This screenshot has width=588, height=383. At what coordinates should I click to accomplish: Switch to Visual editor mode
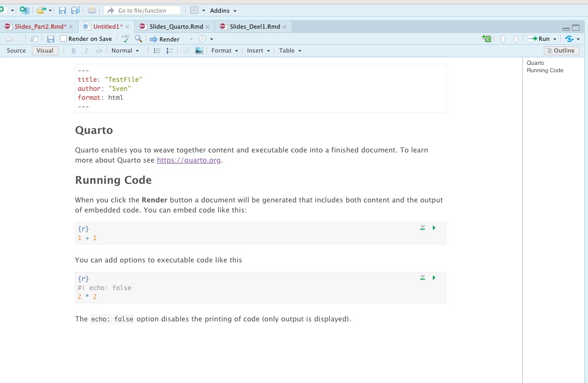(45, 50)
